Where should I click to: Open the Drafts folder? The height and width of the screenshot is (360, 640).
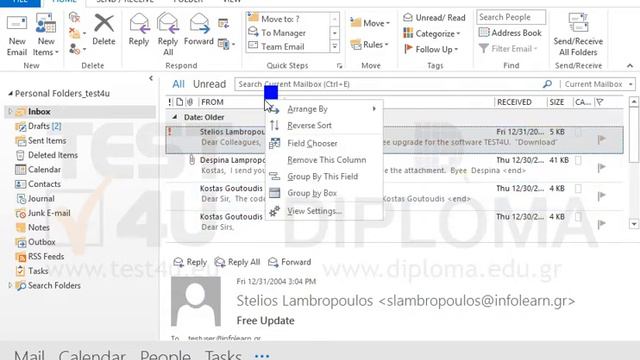click(x=38, y=126)
